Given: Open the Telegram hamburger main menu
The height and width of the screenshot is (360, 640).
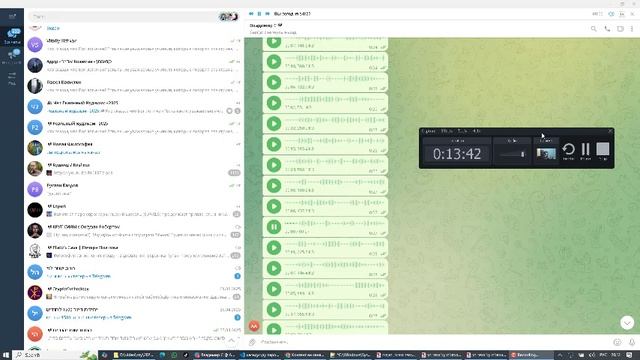Looking at the screenshot, I should point(12,16).
